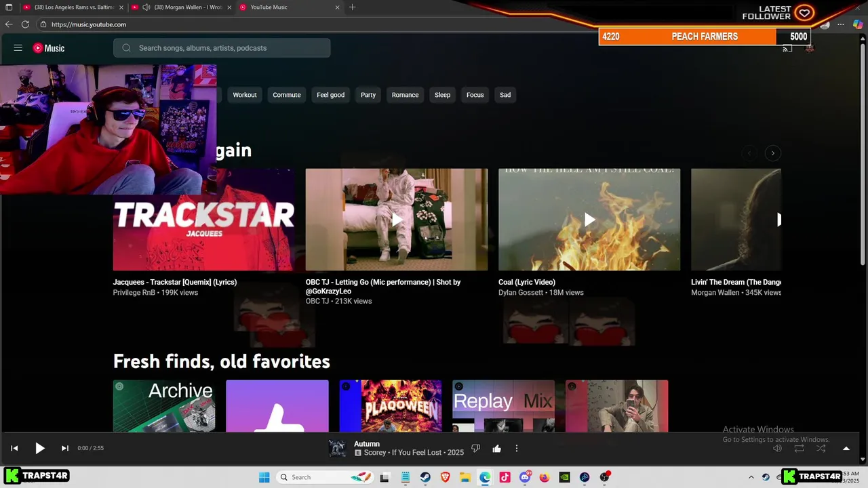
Task: Skip to previous track in player bar
Action: (x=14, y=448)
